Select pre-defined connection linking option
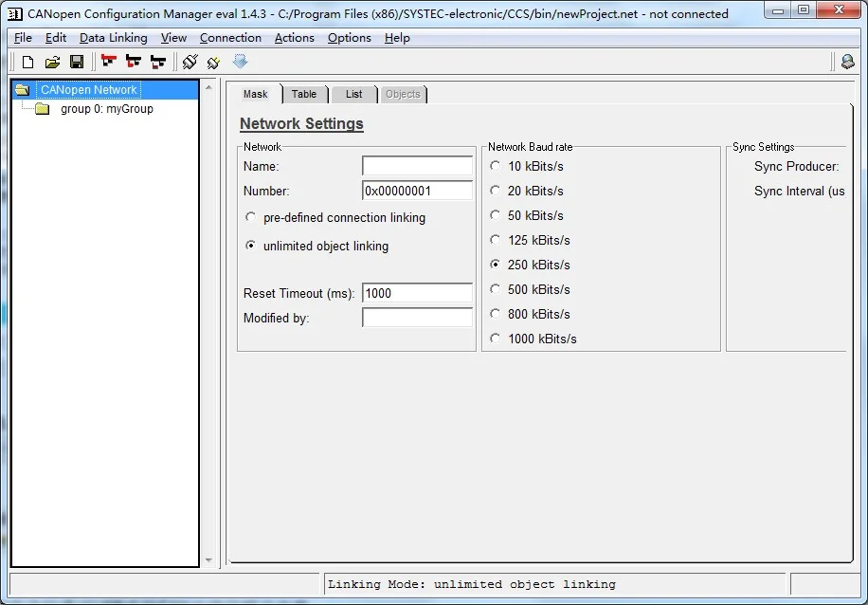The width and height of the screenshot is (868, 605). coord(251,217)
